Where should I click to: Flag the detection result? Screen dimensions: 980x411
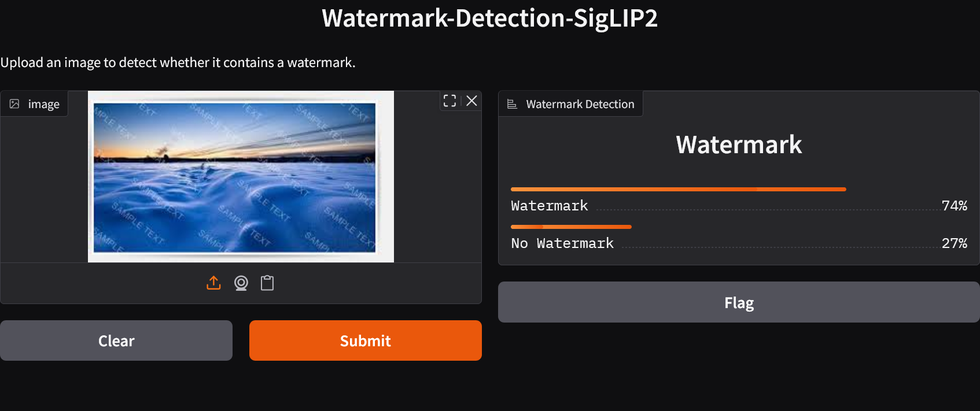point(739,302)
